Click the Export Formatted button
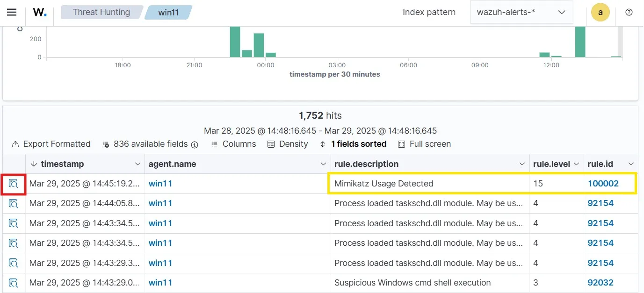This screenshot has height=293, width=644. pos(51,144)
